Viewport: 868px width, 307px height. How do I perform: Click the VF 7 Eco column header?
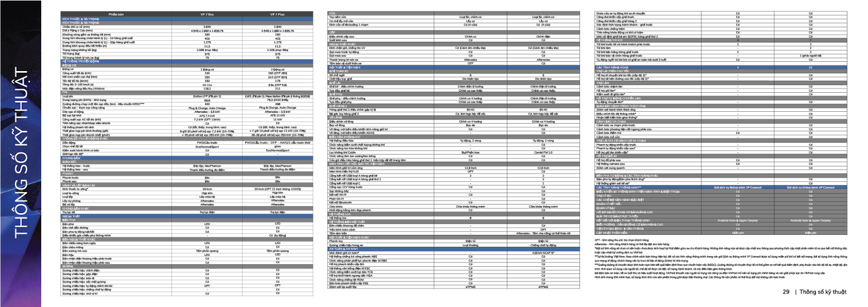tap(207, 15)
